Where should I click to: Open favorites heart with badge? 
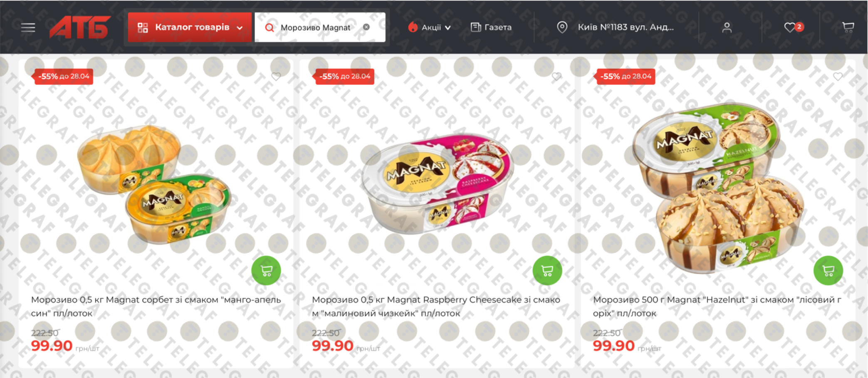[793, 27]
